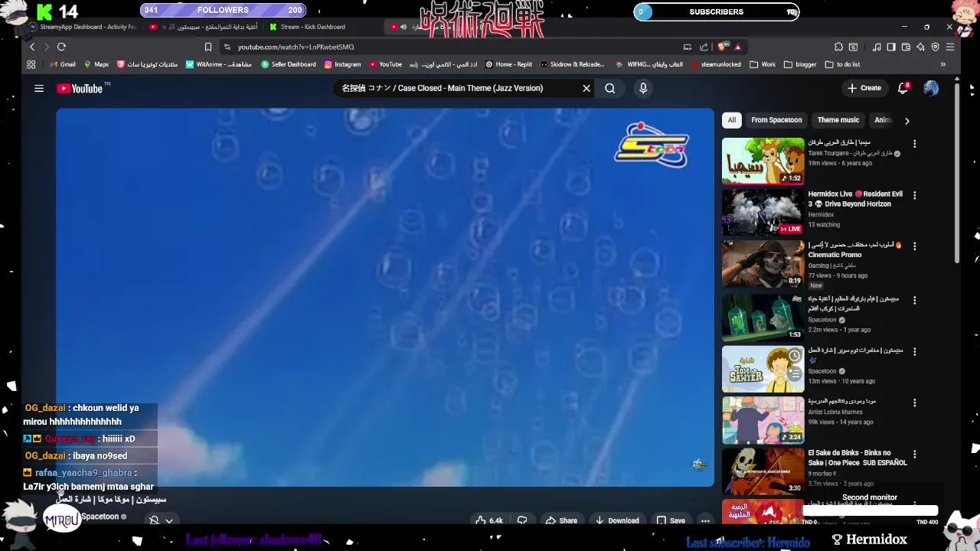Open the Spacetoon channel name link
Image resolution: width=980 pixels, height=551 pixels.
[x=100, y=517]
